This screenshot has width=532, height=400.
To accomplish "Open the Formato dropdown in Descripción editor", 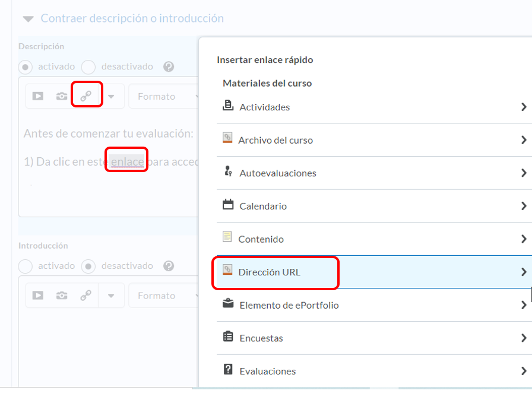I will coord(163,96).
